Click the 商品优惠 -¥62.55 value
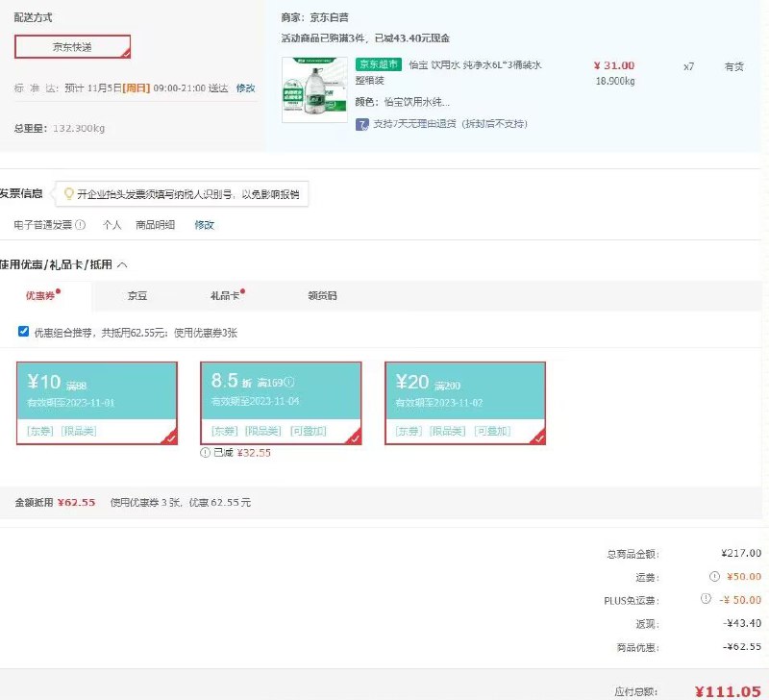769x700 pixels. pyautogui.click(x=742, y=647)
